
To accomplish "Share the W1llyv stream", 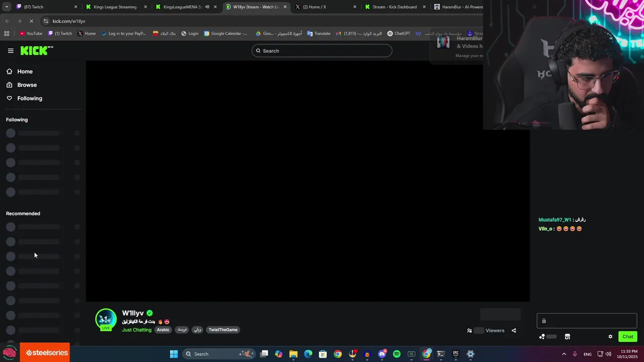I will point(514,330).
